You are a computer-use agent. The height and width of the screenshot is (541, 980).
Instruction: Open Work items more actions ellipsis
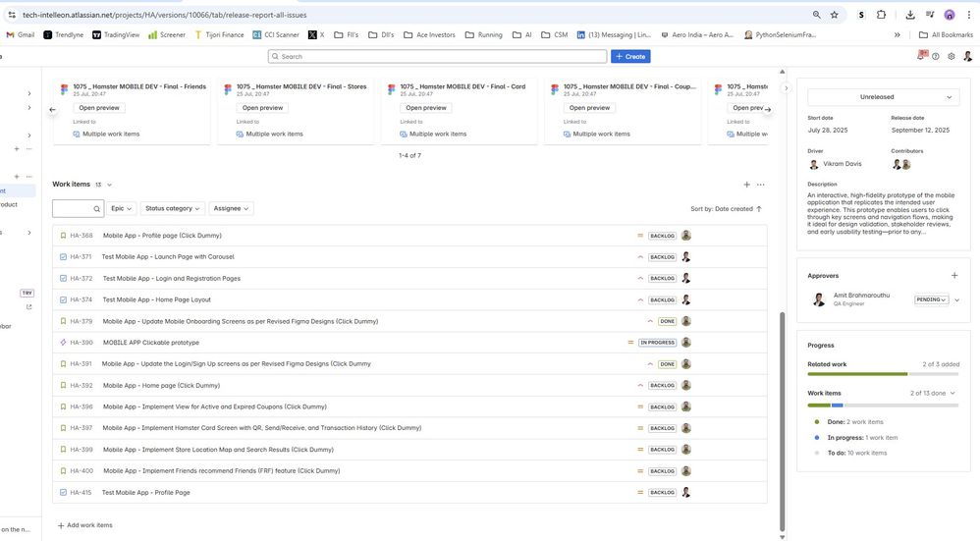point(761,185)
